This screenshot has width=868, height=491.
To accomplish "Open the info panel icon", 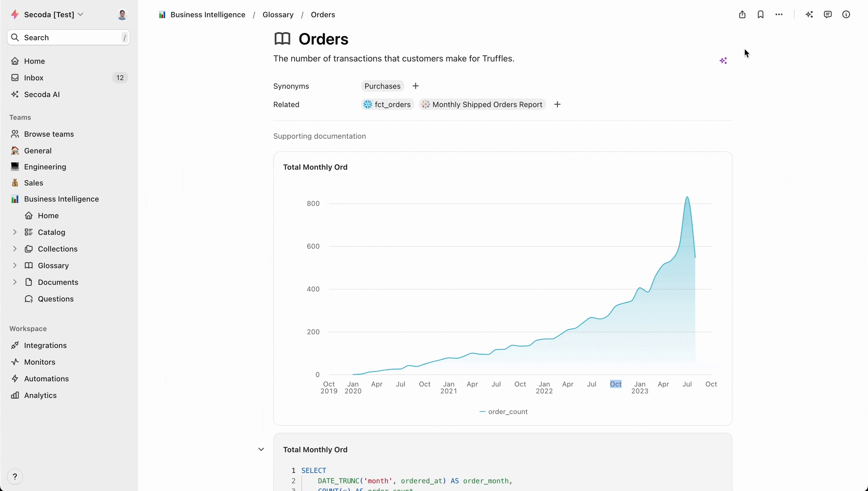I will coord(846,15).
